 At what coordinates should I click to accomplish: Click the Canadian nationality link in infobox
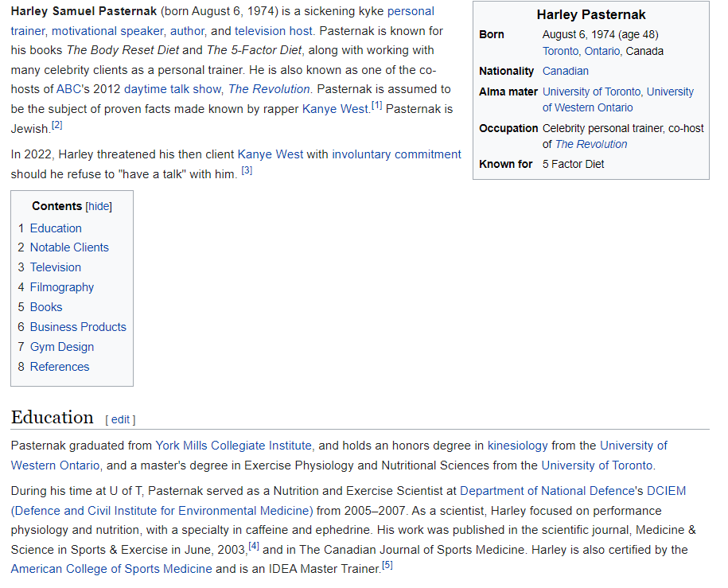pos(565,71)
